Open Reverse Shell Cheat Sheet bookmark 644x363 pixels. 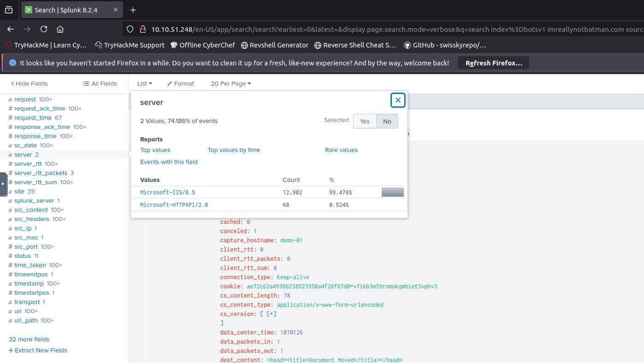click(x=355, y=45)
